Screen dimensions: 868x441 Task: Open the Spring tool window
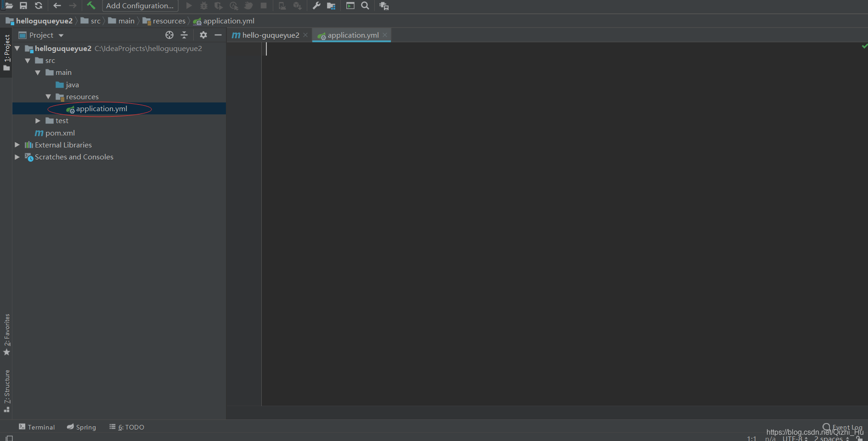(x=81, y=427)
